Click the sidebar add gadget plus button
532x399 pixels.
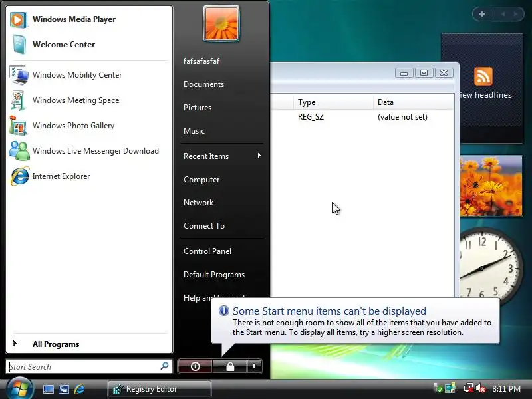click(x=482, y=14)
